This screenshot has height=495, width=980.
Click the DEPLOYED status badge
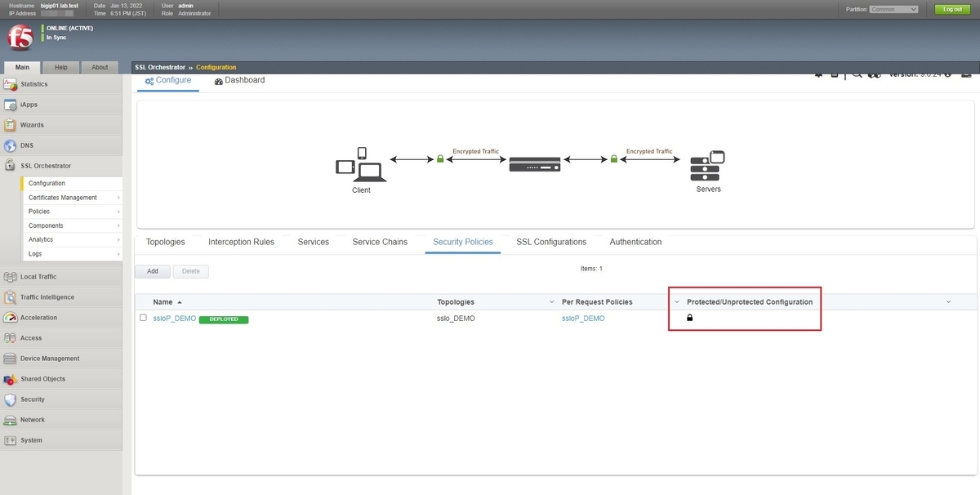point(224,319)
